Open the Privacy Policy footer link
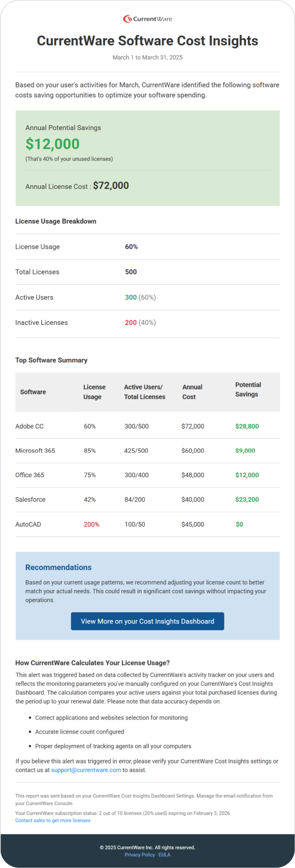 tap(139, 855)
